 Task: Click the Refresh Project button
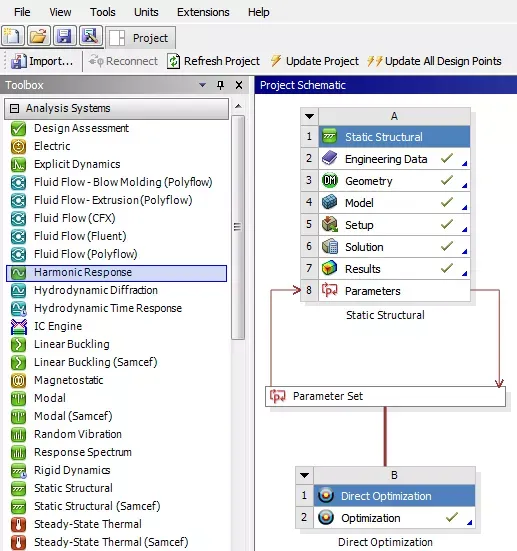pyautogui.click(x=213, y=61)
